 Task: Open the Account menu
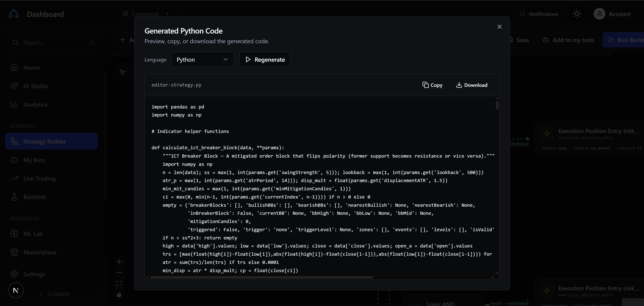pos(612,14)
